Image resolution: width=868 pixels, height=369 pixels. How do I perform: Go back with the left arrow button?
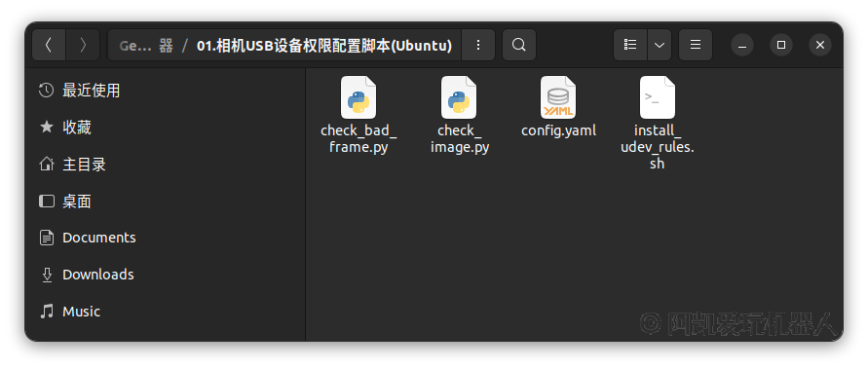[49, 45]
